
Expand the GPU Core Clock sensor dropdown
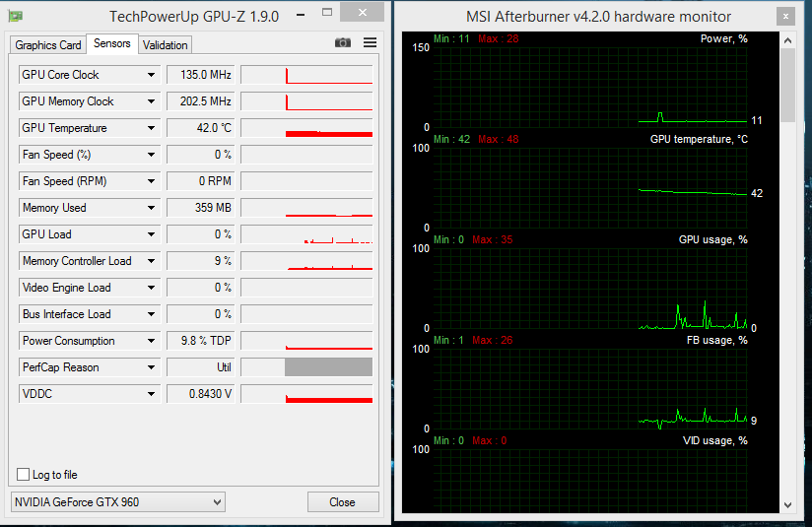(x=151, y=75)
